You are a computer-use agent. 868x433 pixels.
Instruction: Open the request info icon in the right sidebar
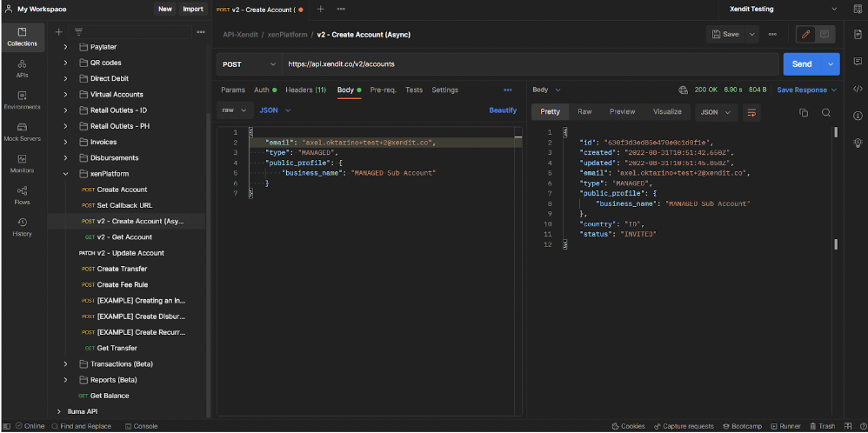click(x=858, y=116)
